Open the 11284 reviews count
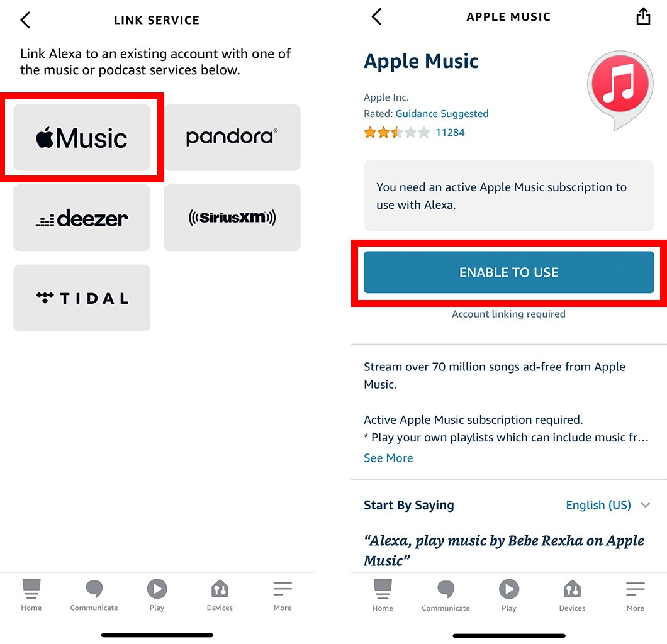667x644 pixels. (450, 133)
